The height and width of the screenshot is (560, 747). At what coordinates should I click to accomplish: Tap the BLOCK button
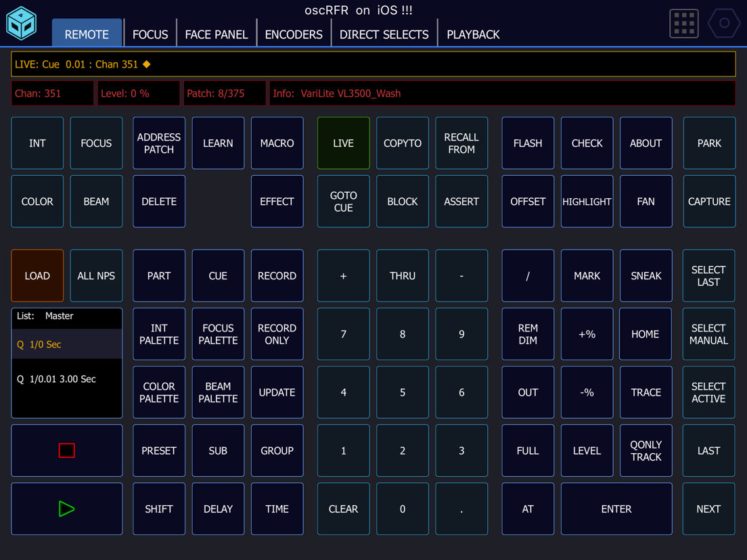click(403, 202)
